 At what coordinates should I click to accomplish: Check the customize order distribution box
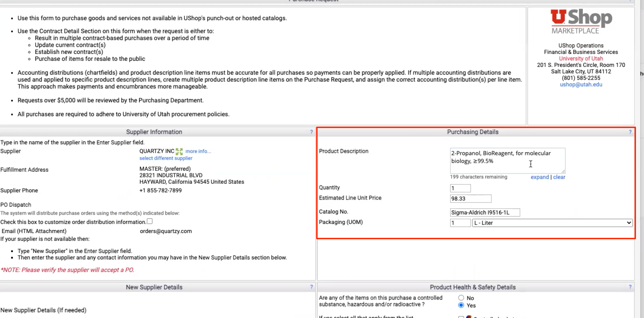click(x=150, y=221)
